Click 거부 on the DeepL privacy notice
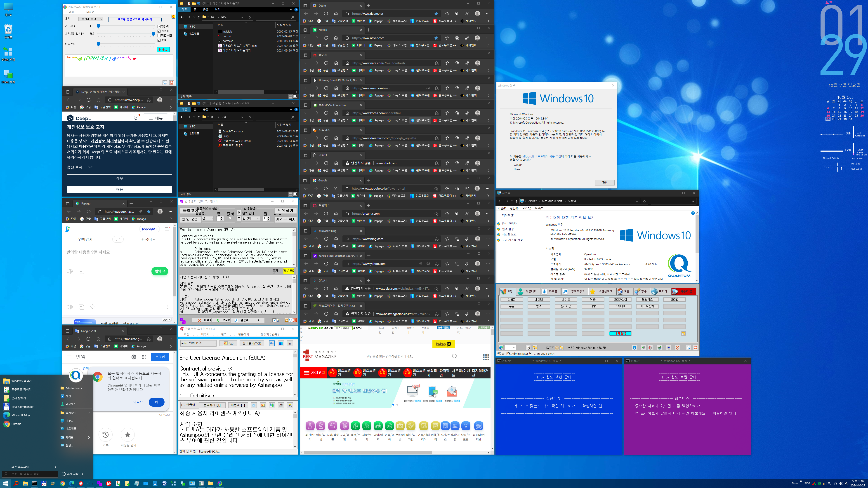 coord(119,178)
